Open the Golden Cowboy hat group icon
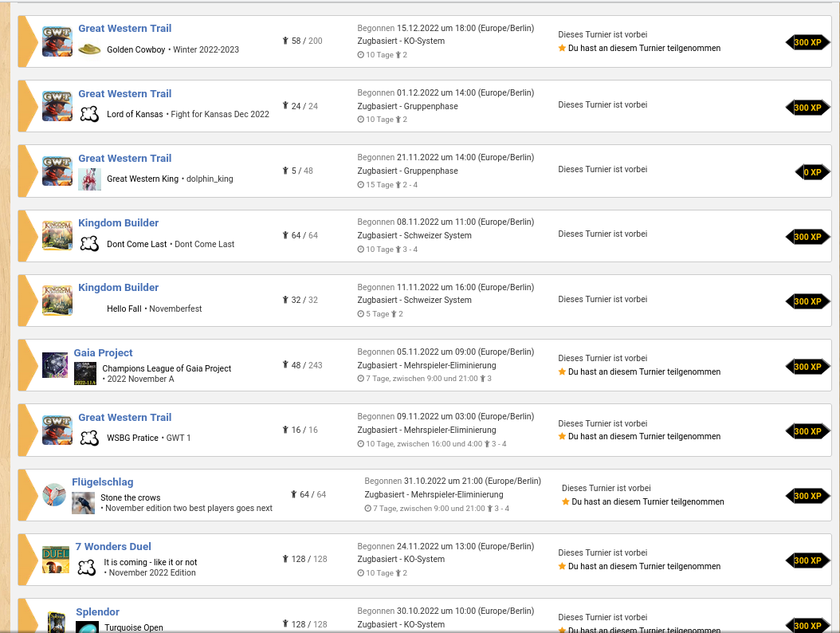The width and height of the screenshot is (840, 633). (89, 49)
